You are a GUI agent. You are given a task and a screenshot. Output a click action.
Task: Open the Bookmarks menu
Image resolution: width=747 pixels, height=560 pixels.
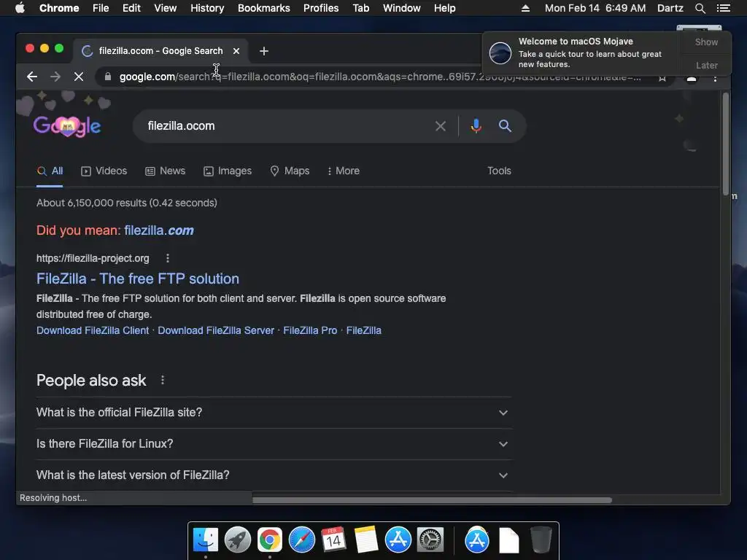coord(263,8)
